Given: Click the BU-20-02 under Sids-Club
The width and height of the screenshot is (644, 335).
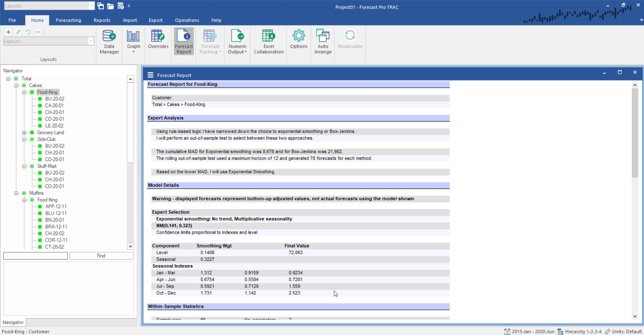Looking at the screenshot, I should point(55,146).
